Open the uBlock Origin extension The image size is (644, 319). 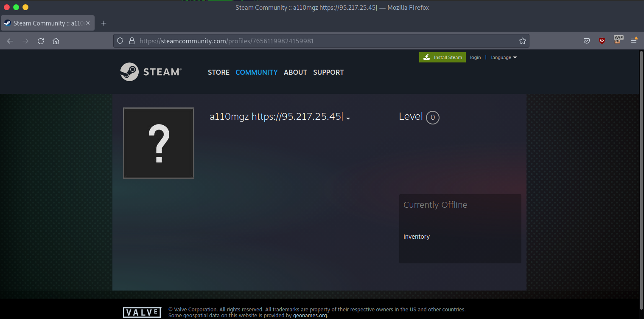(x=602, y=41)
